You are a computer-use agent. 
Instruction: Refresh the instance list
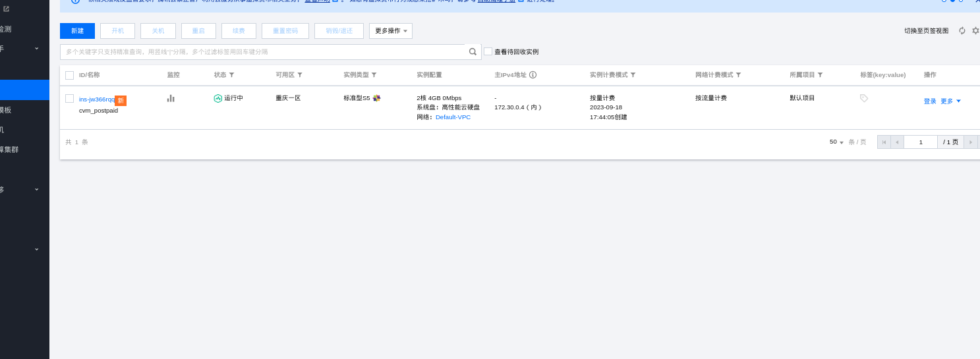962,31
